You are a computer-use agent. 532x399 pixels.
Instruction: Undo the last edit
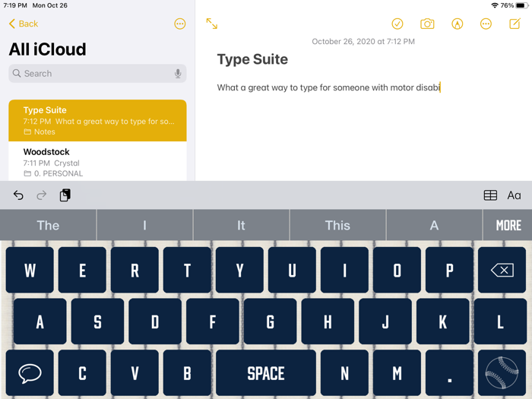click(18, 195)
